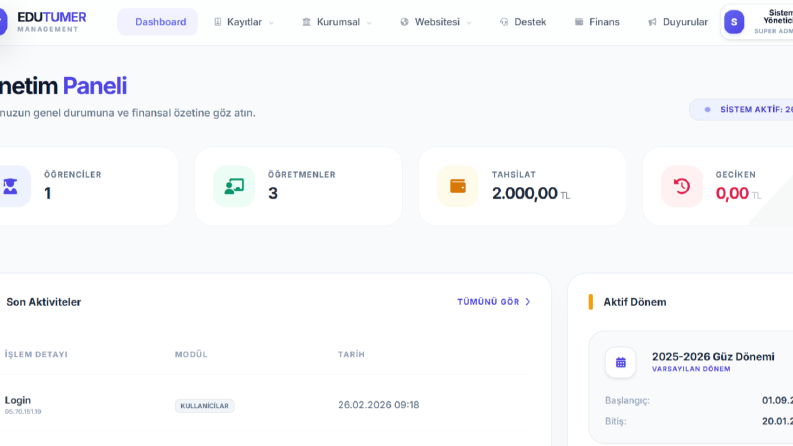This screenshot has height=446, width=793.
Task: Open the Öğretmenler stat card
Action: 298,186
